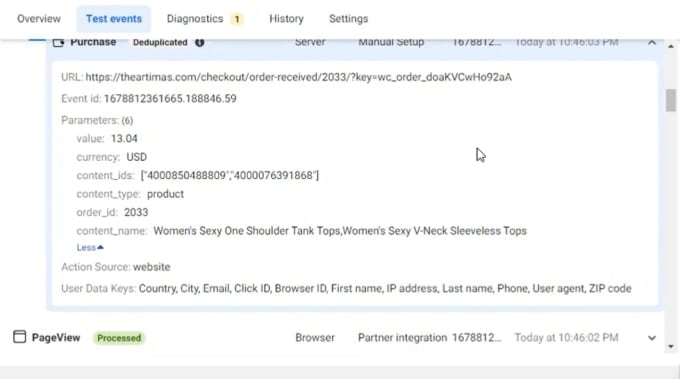Viewport: 680px width, 379px height.
Task: Click the Purchase event icon
Action: (x=59, y=42)
